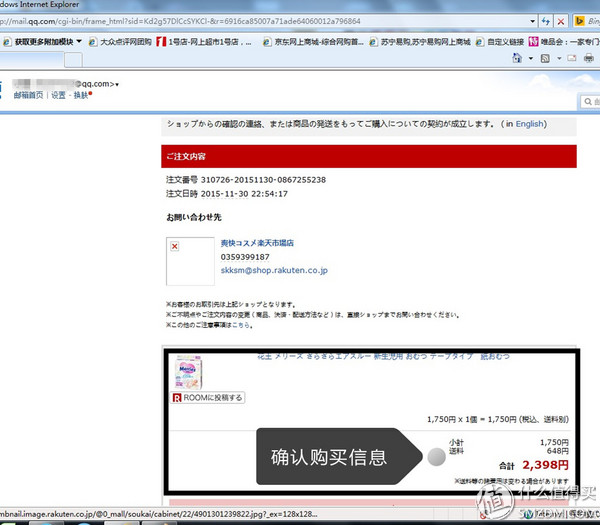The height and width of the screenshot is (525, 600).
Task: Switch order email to English link
Action: pyautogui.click(x=530, y=124)
